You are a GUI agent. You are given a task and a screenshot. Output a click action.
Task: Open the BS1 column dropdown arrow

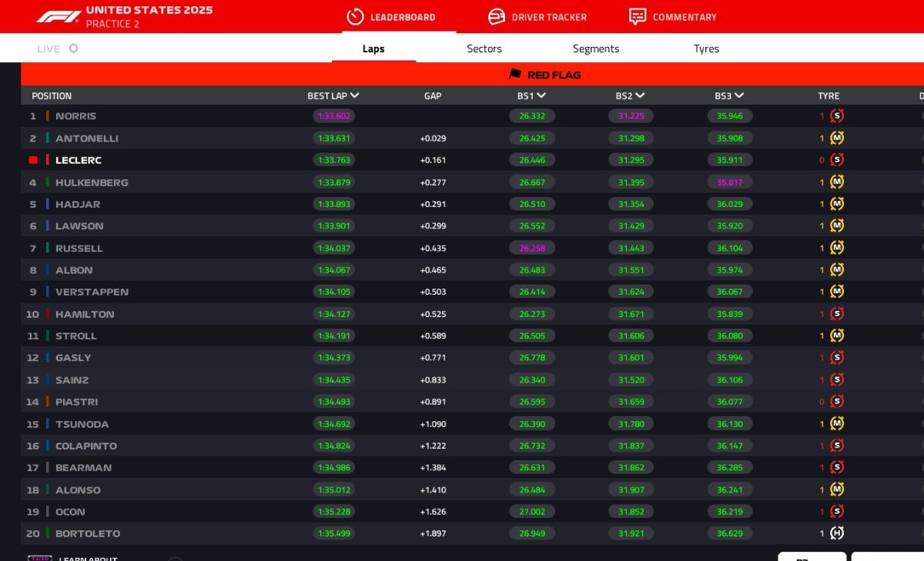[x=541, y=96]
